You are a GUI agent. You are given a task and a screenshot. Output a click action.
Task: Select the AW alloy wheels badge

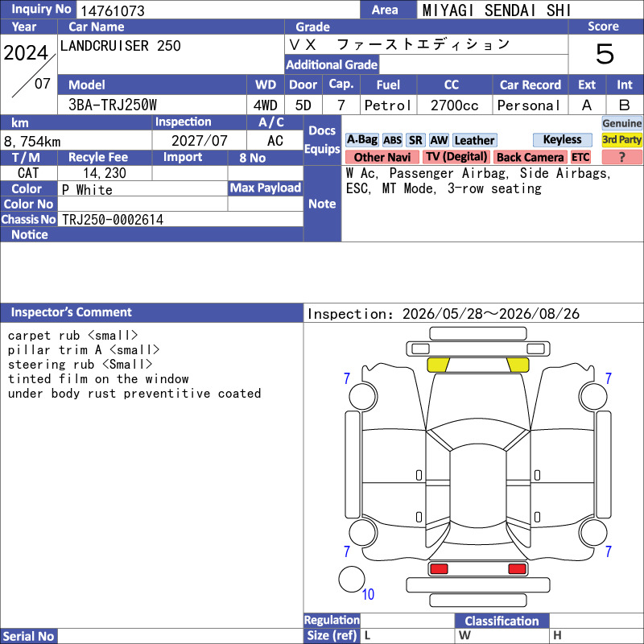(x=439, y=140)
